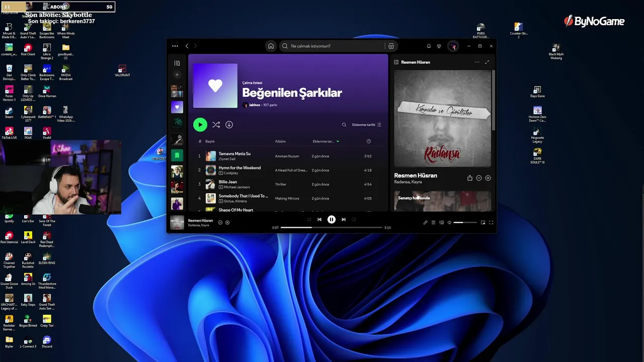Select the Riot Client desktop shortcut
This screenshot has width=644, height=362.
[x=28, y=50]
